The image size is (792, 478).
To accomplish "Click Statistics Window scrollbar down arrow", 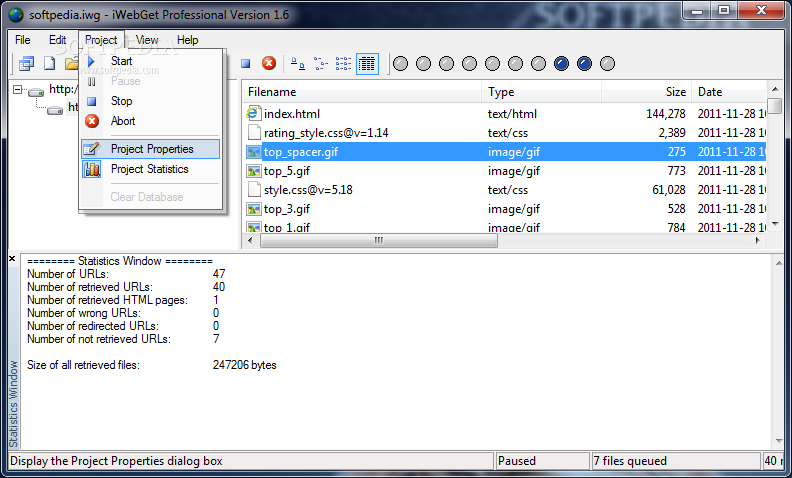I will [x=778, y=441].
